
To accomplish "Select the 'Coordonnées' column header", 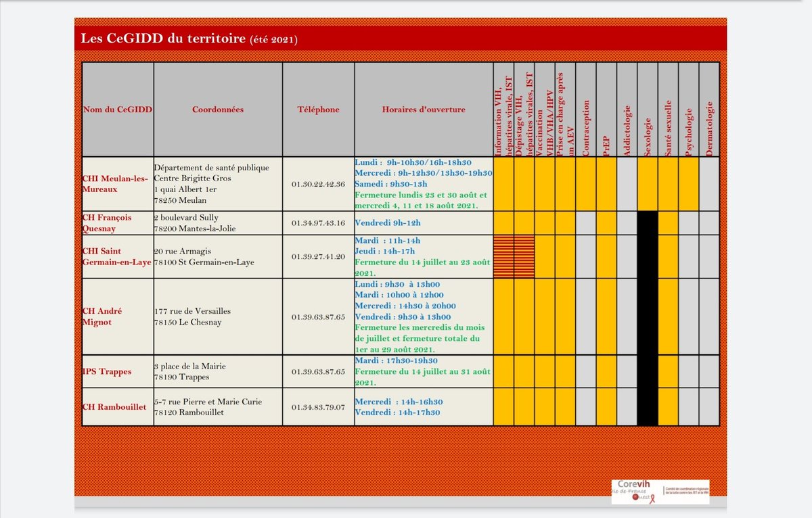I will click(218, 110).
